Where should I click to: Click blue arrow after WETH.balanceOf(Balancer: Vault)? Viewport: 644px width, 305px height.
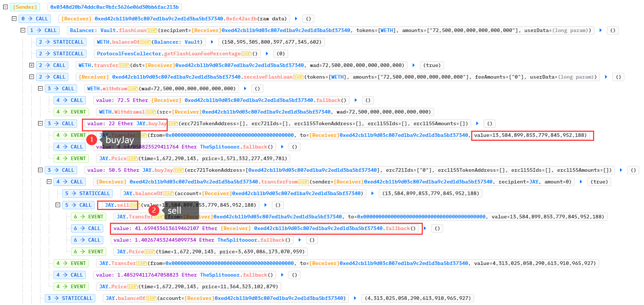tap(212, 42)
